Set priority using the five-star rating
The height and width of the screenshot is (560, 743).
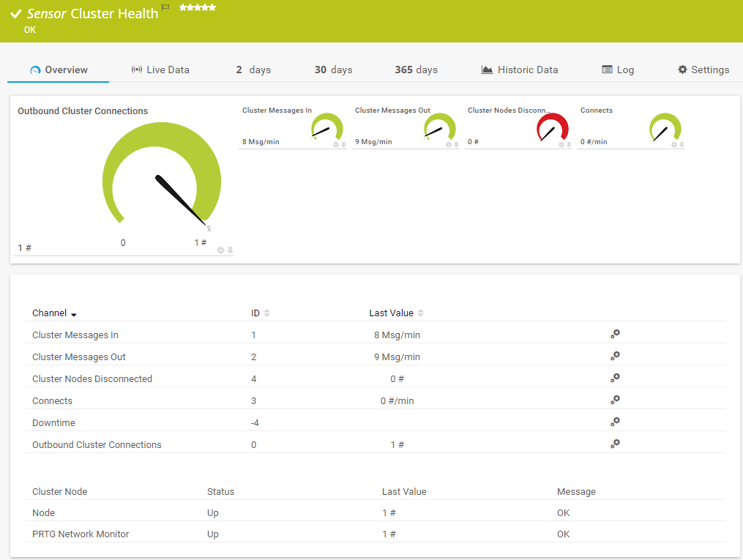[198, 7]
